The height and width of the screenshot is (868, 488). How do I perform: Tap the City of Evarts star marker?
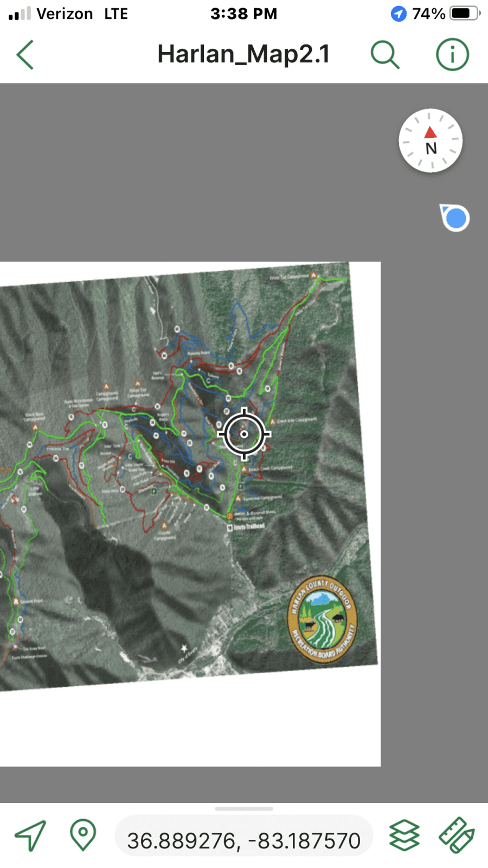(184, 648)
